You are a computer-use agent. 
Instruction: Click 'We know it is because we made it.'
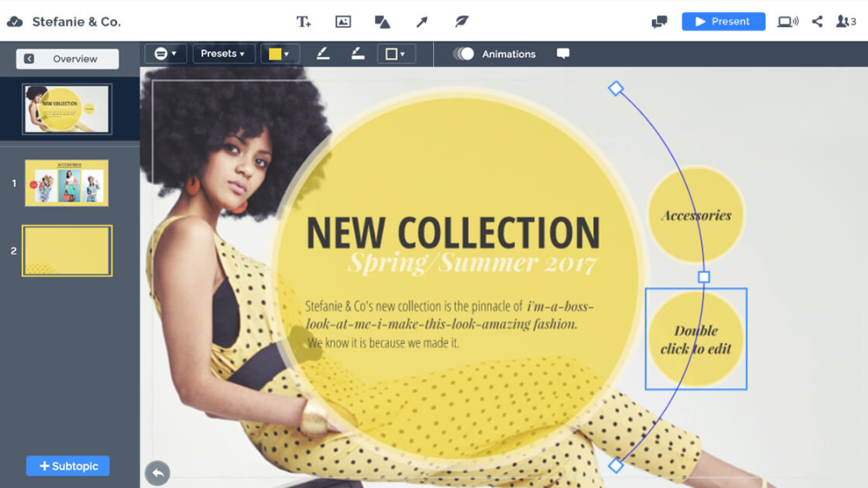383,343
